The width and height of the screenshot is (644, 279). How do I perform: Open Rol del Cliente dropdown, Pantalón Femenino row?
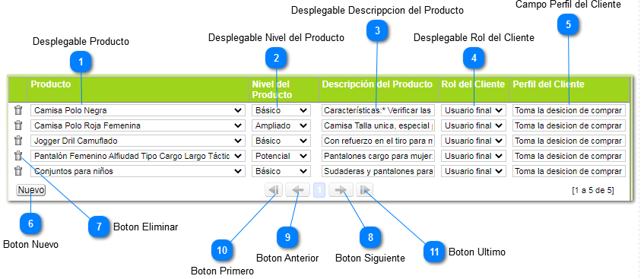coord(474,156)
